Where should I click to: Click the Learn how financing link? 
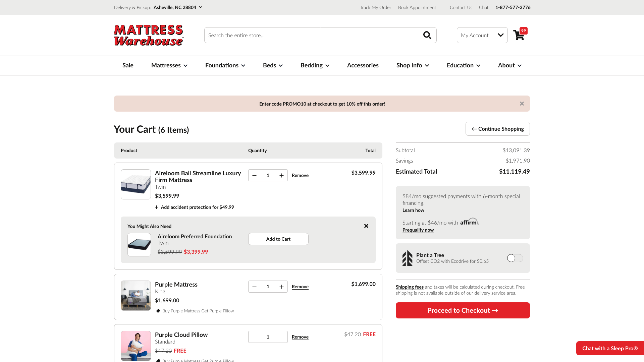[x=413, y=210]
